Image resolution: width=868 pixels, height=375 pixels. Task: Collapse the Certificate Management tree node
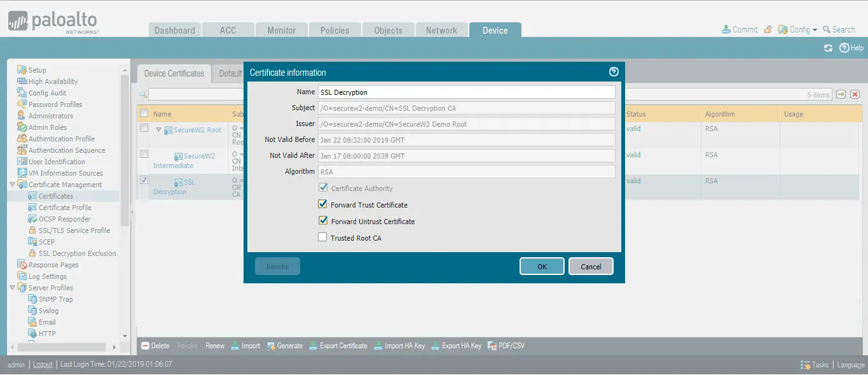click(x=13, y=185)
